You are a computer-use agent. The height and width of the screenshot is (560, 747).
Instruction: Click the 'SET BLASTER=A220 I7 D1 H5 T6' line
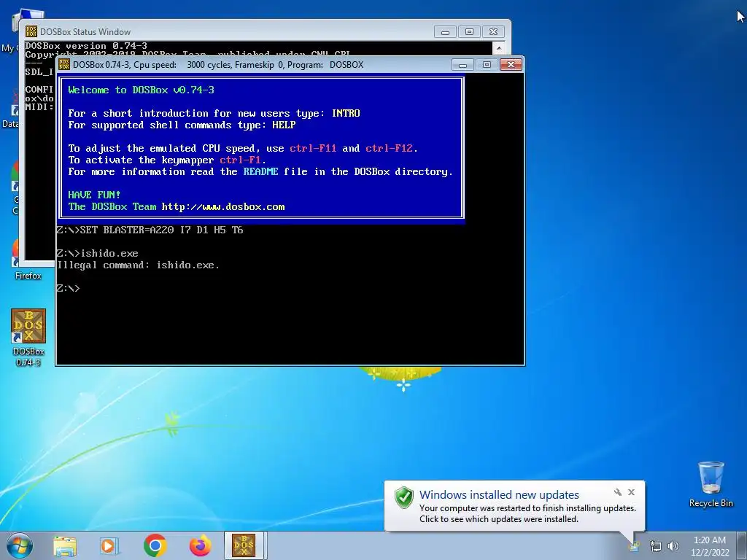[x=150, y=230]
